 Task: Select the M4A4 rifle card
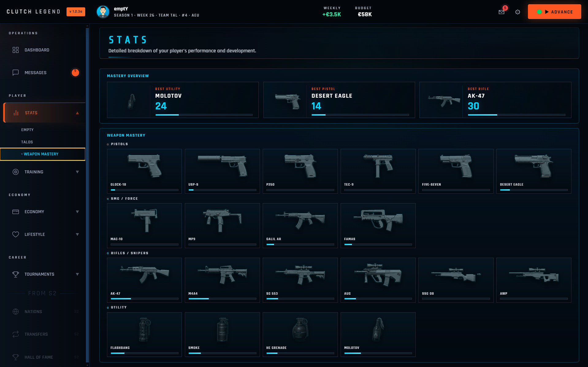click(222, 280)
